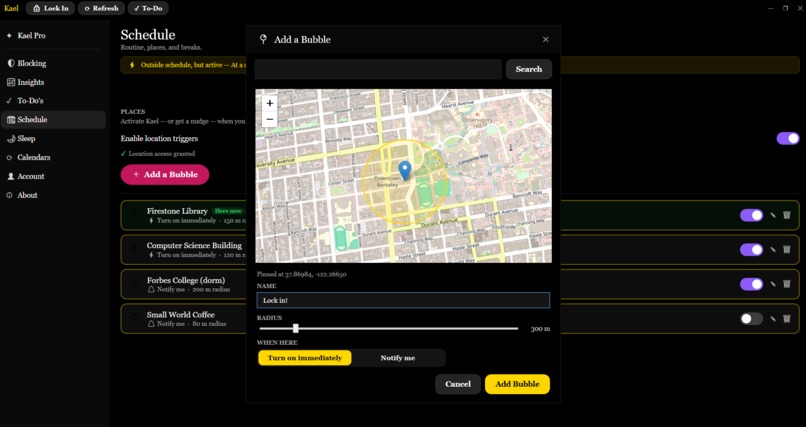Click the Location access granted text
The height and width of the screenshot is (427, 806).
pos(161,154)
